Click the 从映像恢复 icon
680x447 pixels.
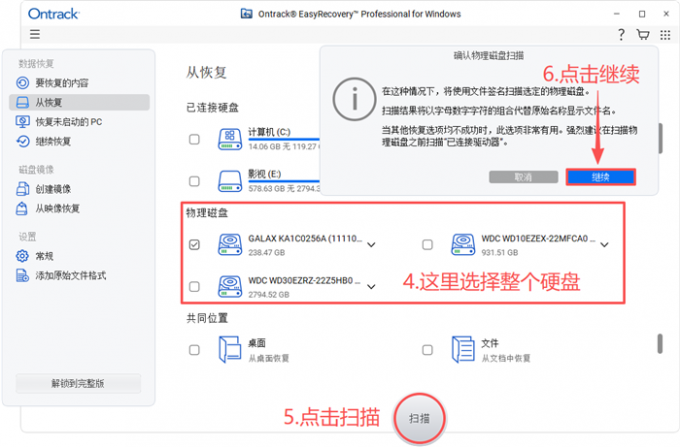pos(22,209)
